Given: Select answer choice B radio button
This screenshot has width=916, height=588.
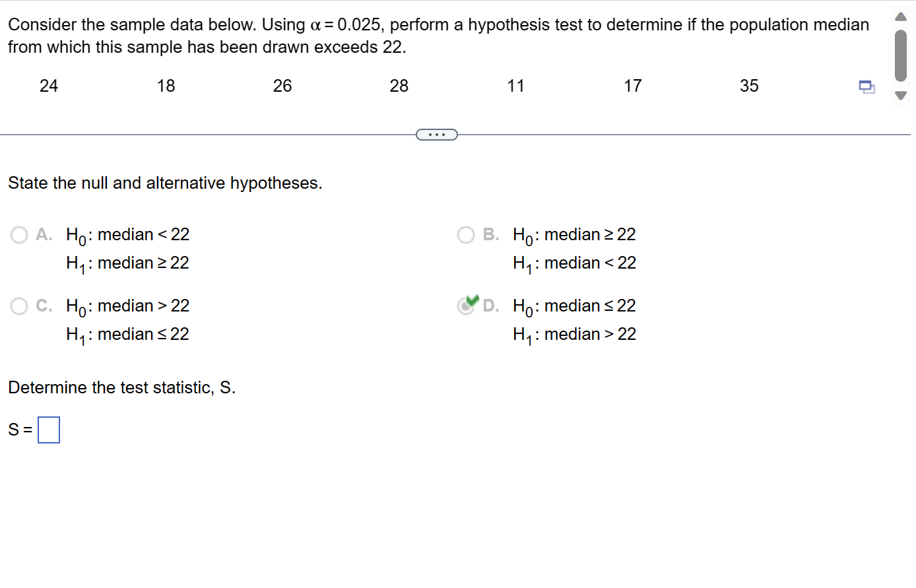Looking at the screenshot, I should pos(466,235).
